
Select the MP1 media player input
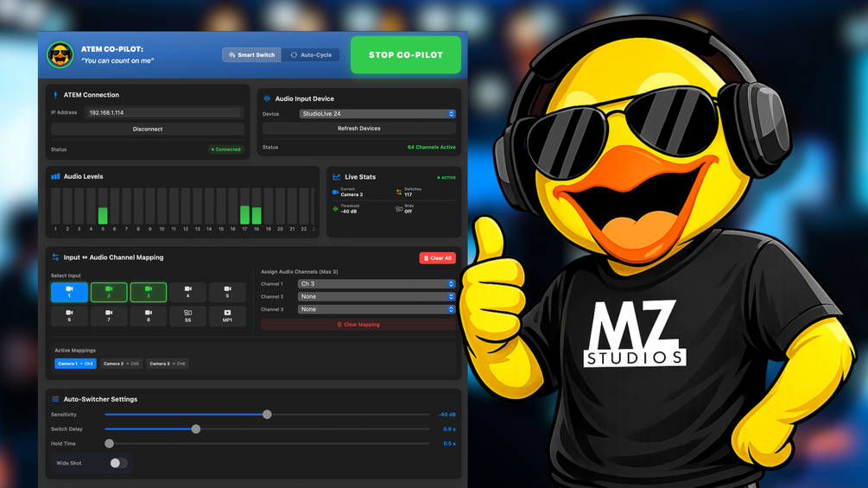[227, 316]
